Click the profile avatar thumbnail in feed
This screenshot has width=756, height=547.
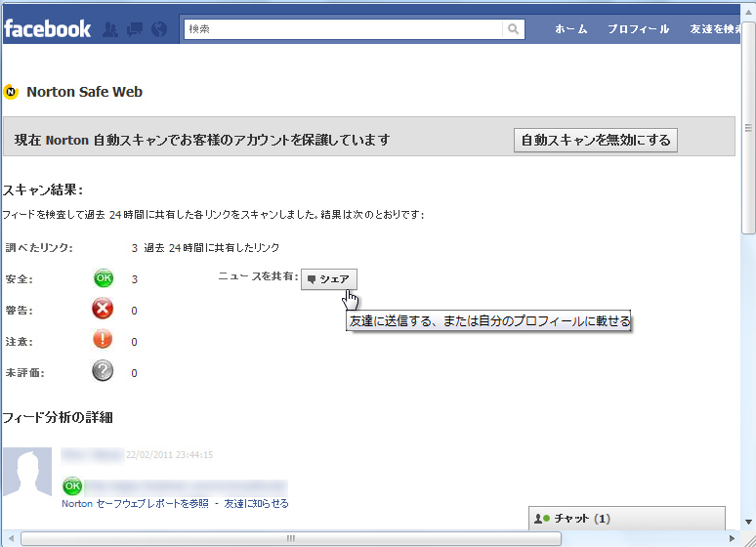(x=27, y=472)
